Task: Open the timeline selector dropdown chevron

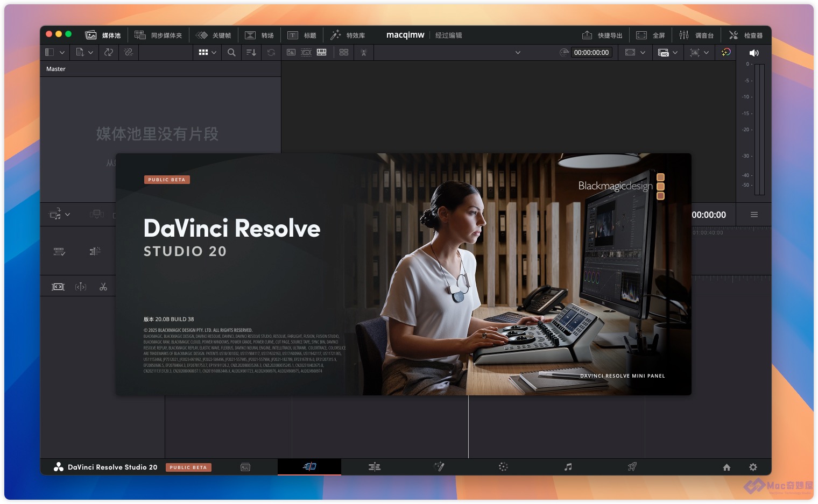Action: click(518, 53)
